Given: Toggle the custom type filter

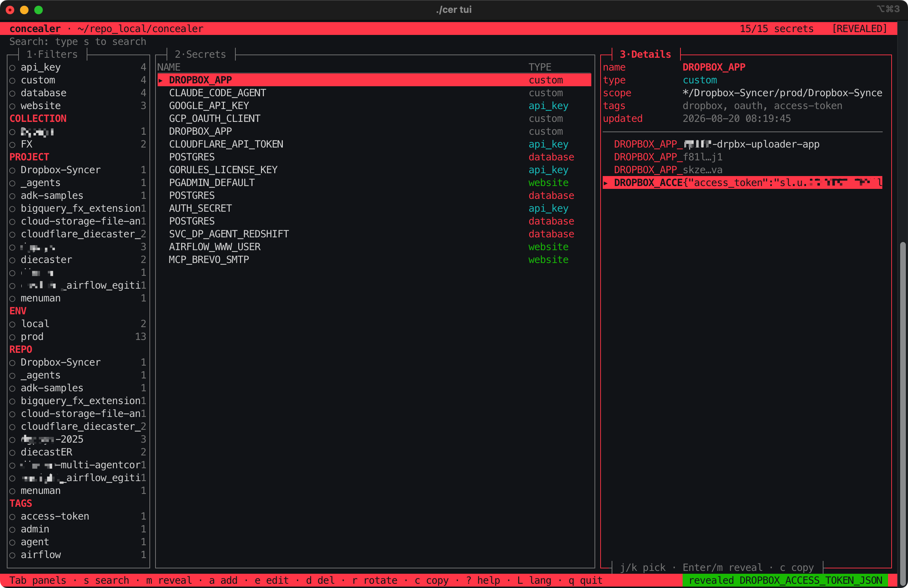Looking at the screenshot, I should [x=78, y=80].
